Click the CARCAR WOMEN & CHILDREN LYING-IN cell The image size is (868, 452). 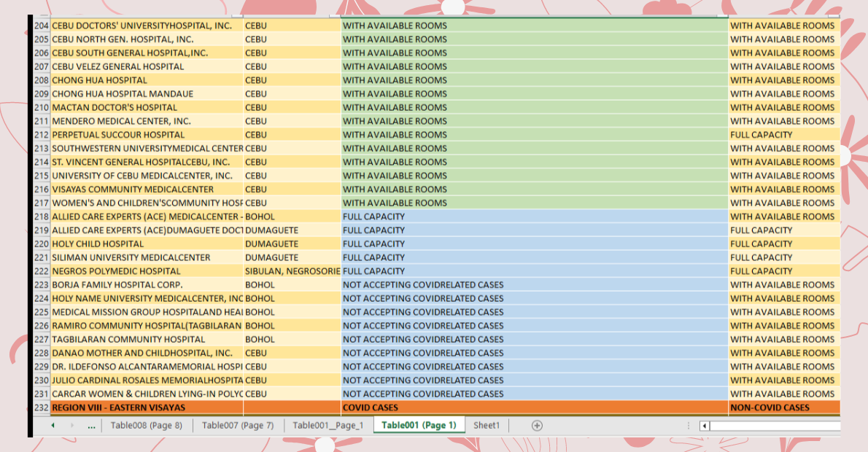coord(147,394)
